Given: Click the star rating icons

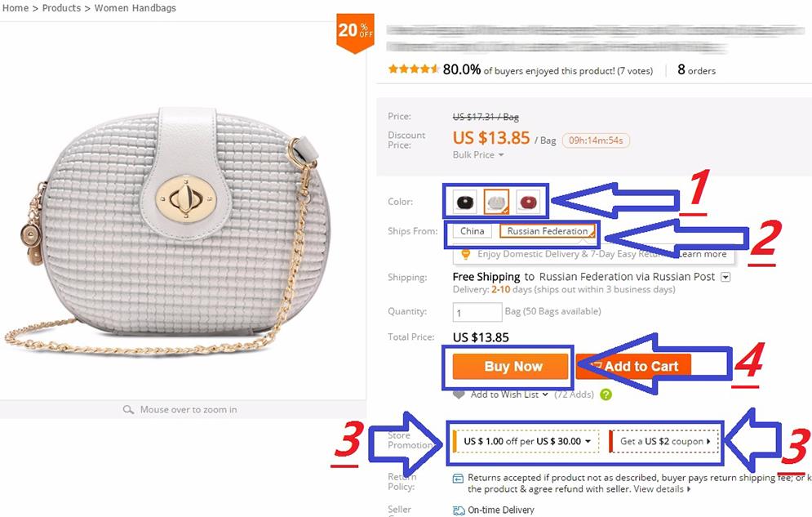Looking at the screenshot, I should (x=414, y=69).
